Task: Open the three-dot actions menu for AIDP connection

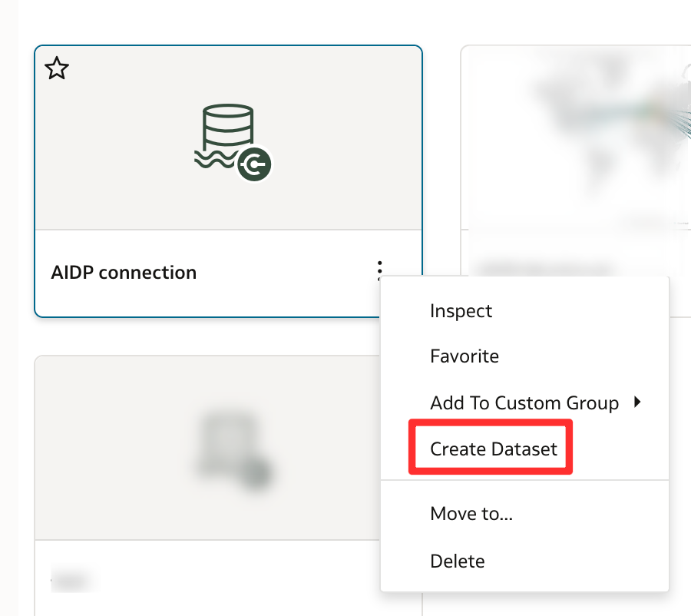Action: 379,270
